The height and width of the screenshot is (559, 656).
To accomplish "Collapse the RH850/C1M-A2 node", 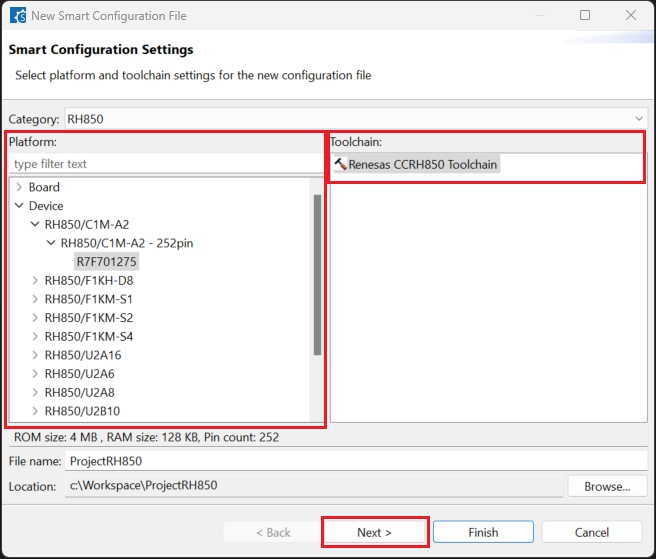I will pos(35,224).
